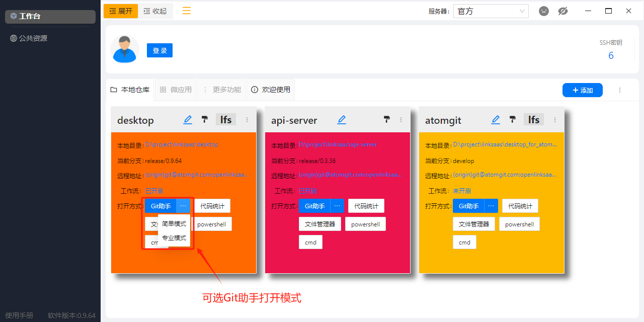The width and height of the screenshot is (644, 322).
Task: Click Git助手 button on atomgit card
Action: click(468, 206)
